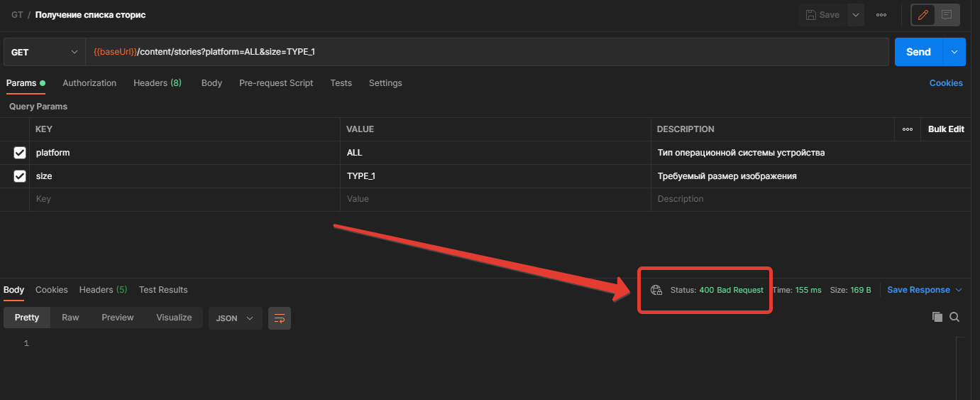Switch to the Authorization tab
Viewport: 980px width, 400px height.
point(89,83)
